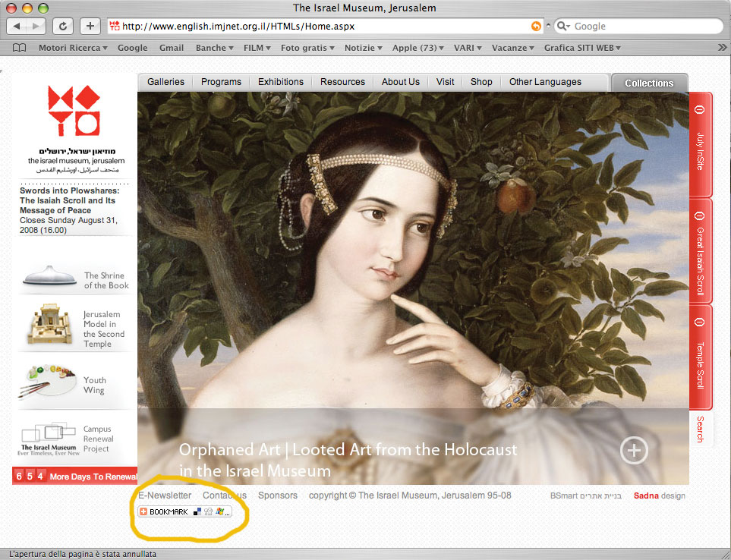Click the More Days To Renewal counter

pos(75,476)
